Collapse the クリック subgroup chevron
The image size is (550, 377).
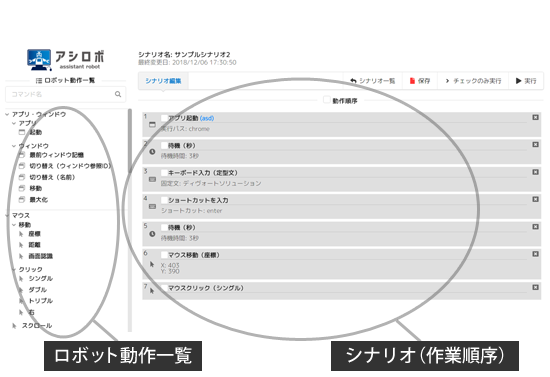14,269
